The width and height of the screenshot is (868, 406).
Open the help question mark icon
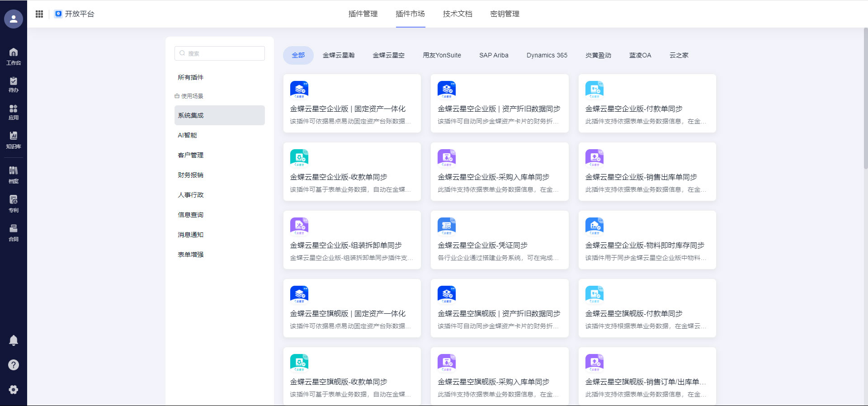[x=14, y=365]
